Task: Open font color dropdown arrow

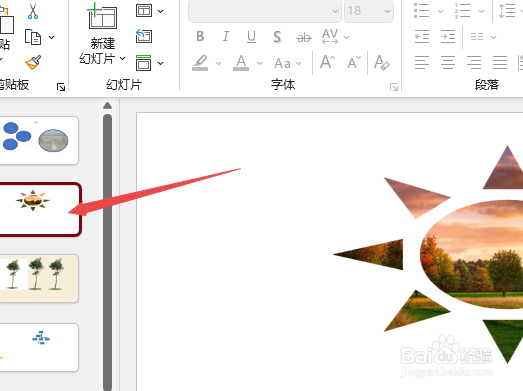Action: pos(259,63)
